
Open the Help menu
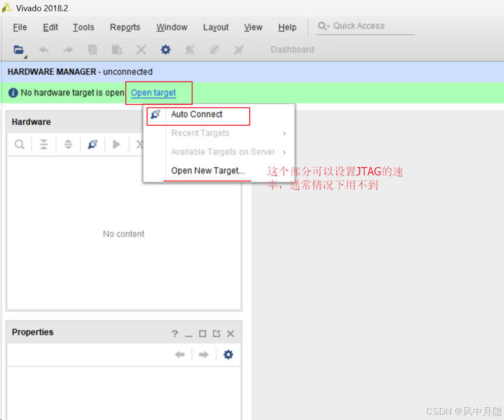[287, 27]
